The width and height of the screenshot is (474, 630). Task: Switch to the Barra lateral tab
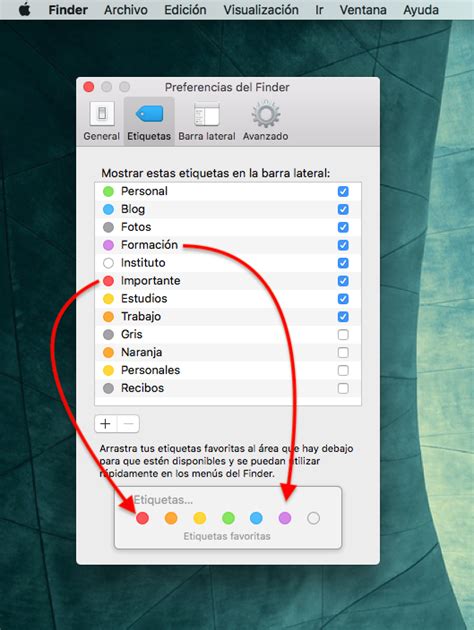click(207, 121)
